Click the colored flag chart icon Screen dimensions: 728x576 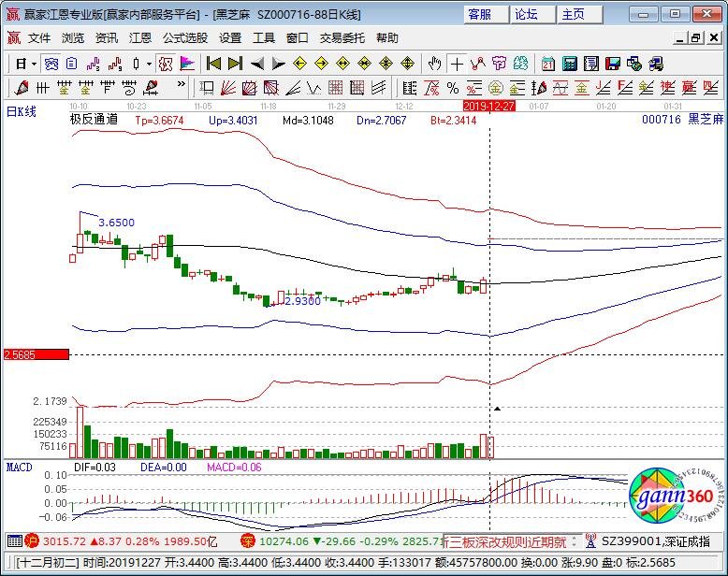[x=187, y=64]
